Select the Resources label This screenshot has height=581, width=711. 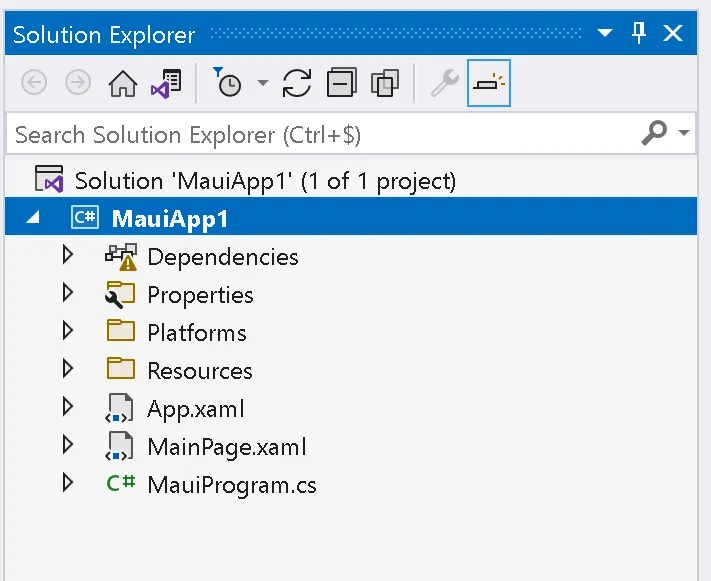point(200,371)
